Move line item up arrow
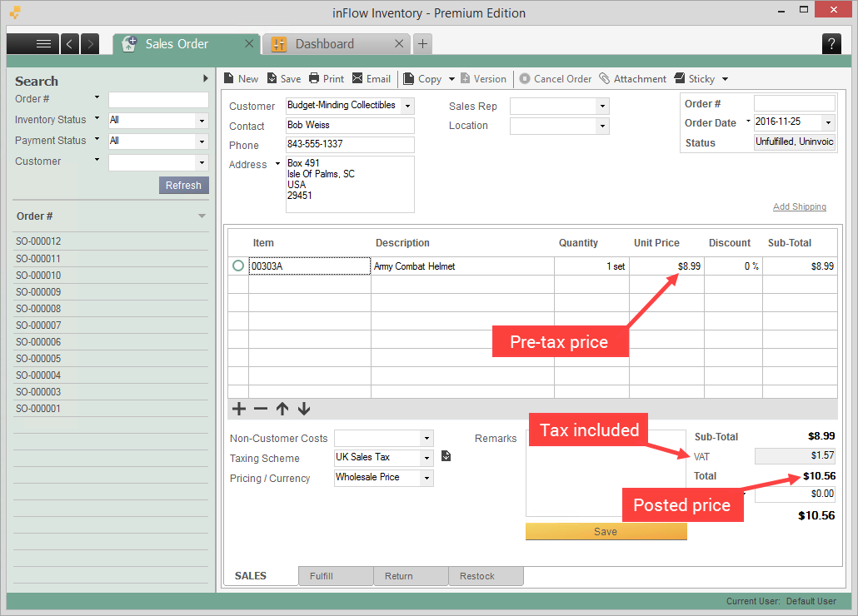 click(282, 409)
